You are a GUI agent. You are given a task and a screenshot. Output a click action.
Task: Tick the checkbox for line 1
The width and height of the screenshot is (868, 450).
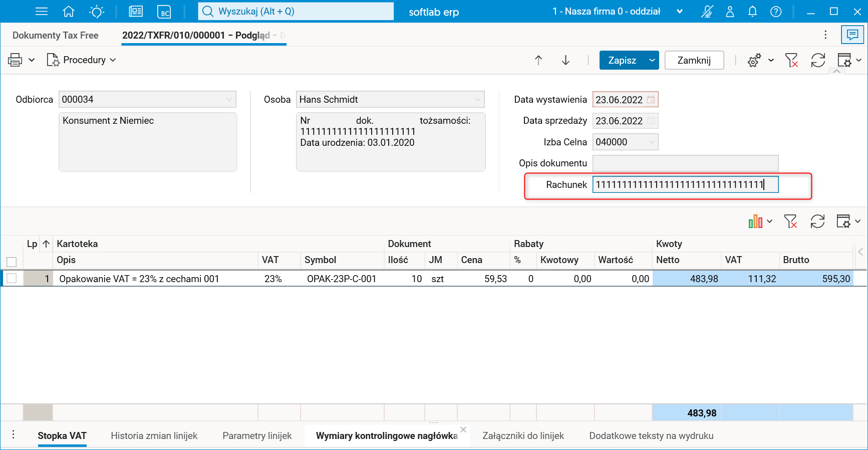click(12, 278)
